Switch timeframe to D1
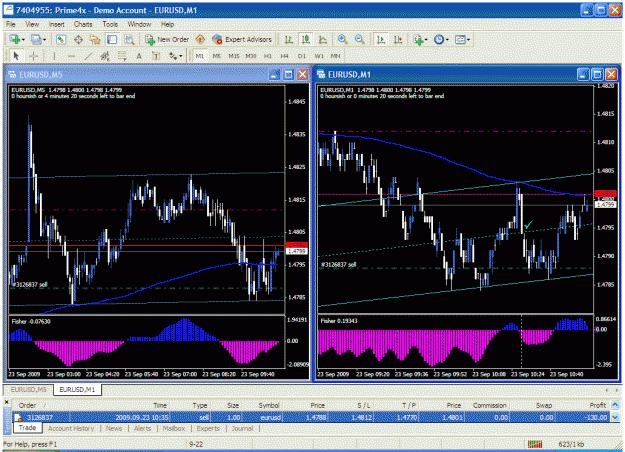 302,56
